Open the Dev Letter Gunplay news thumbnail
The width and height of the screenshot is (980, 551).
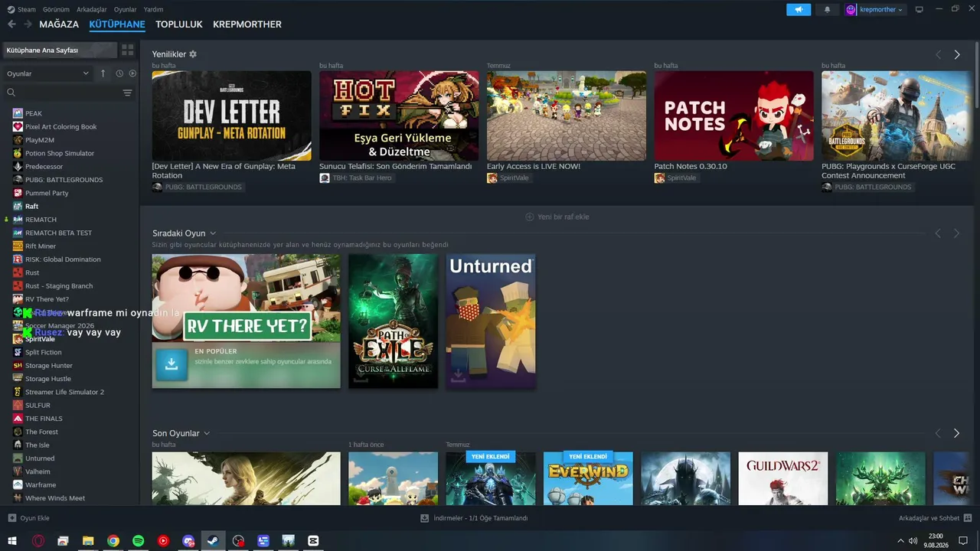[x=231, y=116]
